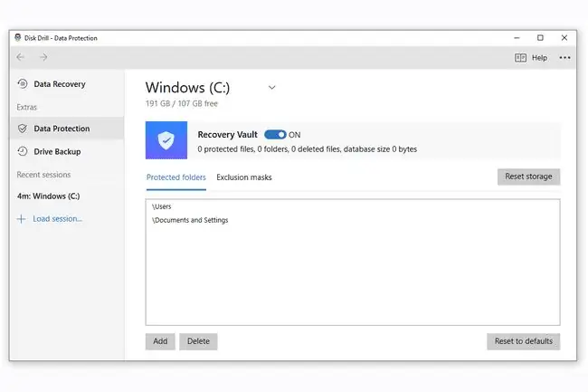Click the forward navigation arrow
Viewport: 588px width, 392px height.
(x=43, y=57)
